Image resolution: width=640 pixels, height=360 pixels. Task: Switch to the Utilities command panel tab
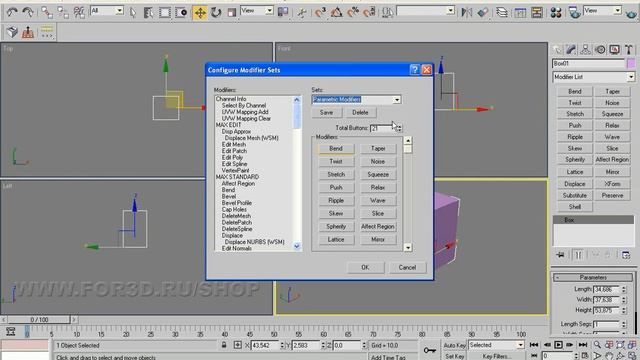point(629,50)
